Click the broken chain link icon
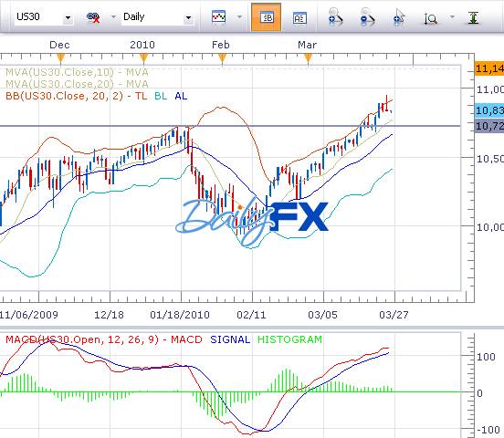 tap(93, 17)
